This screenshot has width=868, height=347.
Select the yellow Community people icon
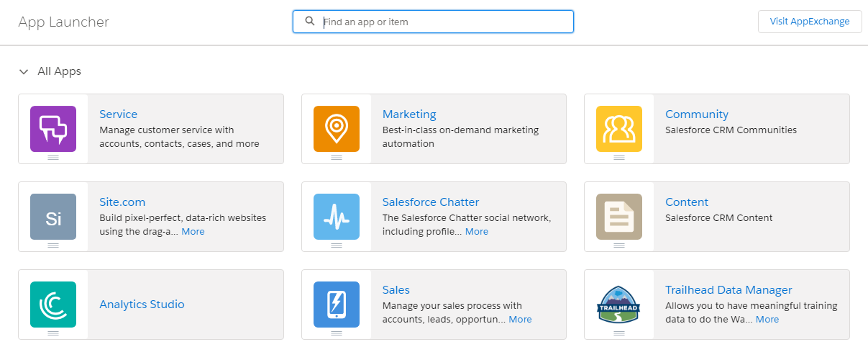[x=618, y=129]
